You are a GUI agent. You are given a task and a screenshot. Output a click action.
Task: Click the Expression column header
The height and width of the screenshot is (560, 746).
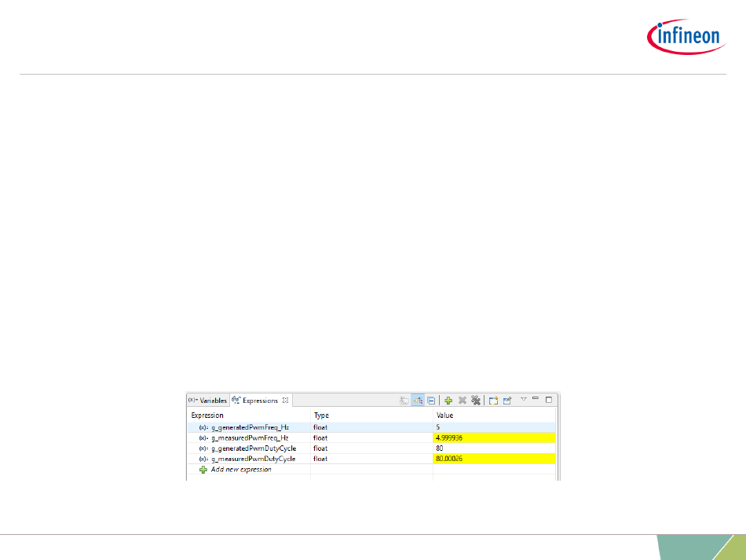point(248,415)
